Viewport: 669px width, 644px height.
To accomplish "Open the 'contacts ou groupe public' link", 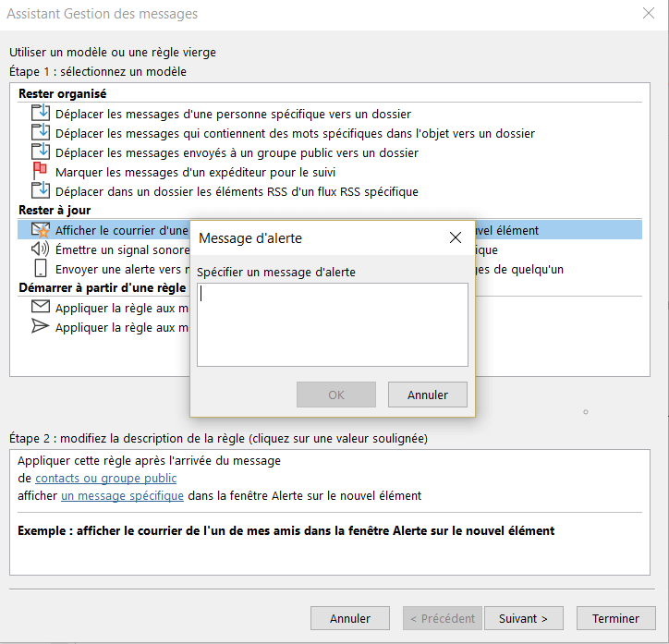I will [106, 478].
